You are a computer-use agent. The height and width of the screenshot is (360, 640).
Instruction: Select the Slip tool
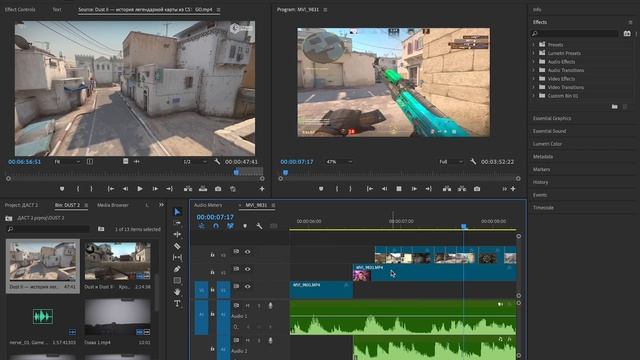[177, 258]
